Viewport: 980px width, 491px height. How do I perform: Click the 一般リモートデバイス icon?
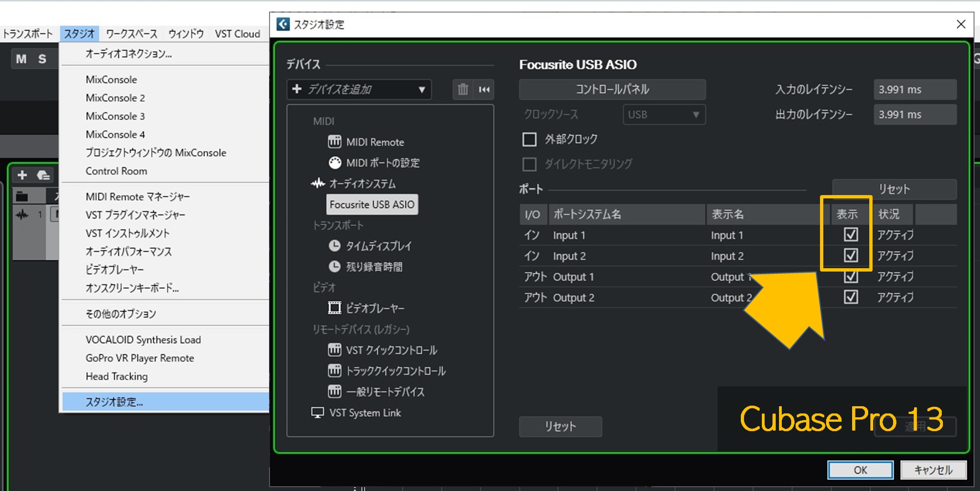pyautogui.click(x=334, y=391)
